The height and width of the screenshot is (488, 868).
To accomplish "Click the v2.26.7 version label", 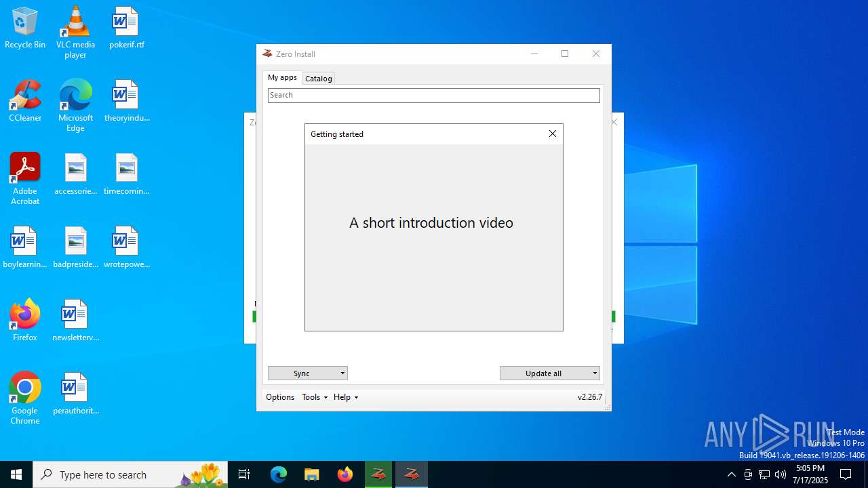I will pos(590,397).
